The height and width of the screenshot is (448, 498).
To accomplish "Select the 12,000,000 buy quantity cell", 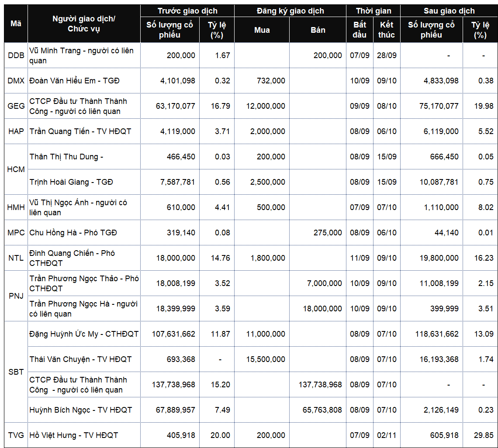I will [x=262, y=106].
